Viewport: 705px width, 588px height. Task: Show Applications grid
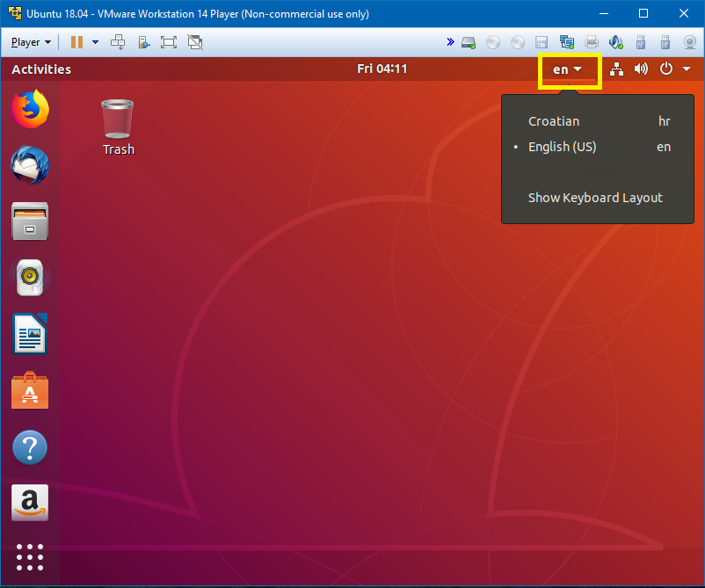pyautogui.click(x=30, y=557)
